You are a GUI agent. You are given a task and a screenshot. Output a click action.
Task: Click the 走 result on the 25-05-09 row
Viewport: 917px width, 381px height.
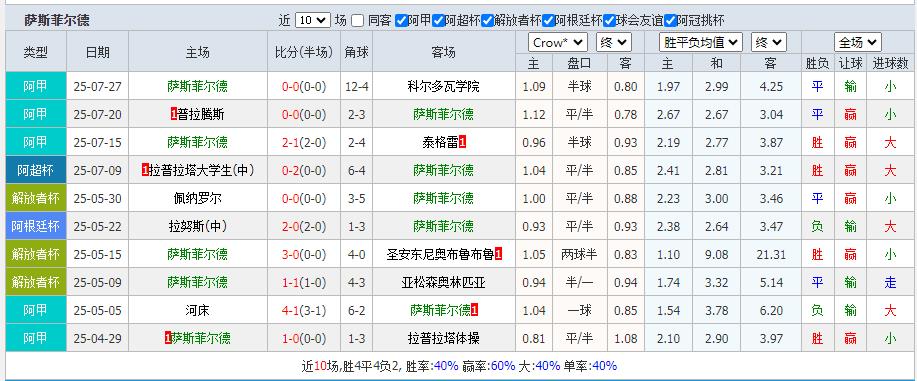tap(890, 283)
